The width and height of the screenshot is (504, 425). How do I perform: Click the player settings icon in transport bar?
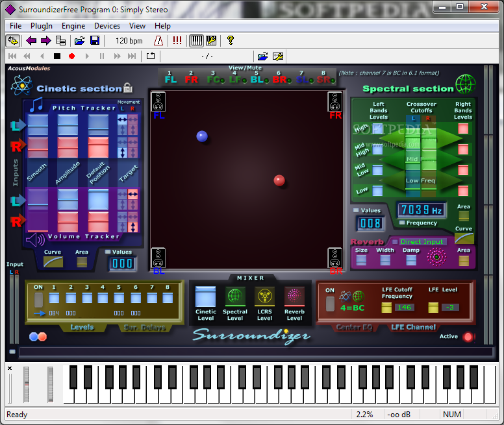(278, 56)
